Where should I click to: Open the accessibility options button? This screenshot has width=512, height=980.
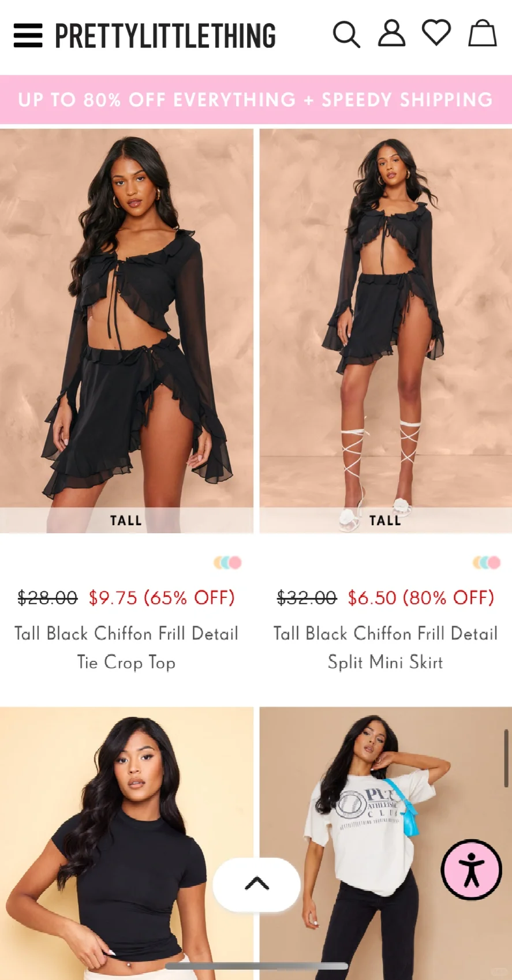[x=472, y=870]
